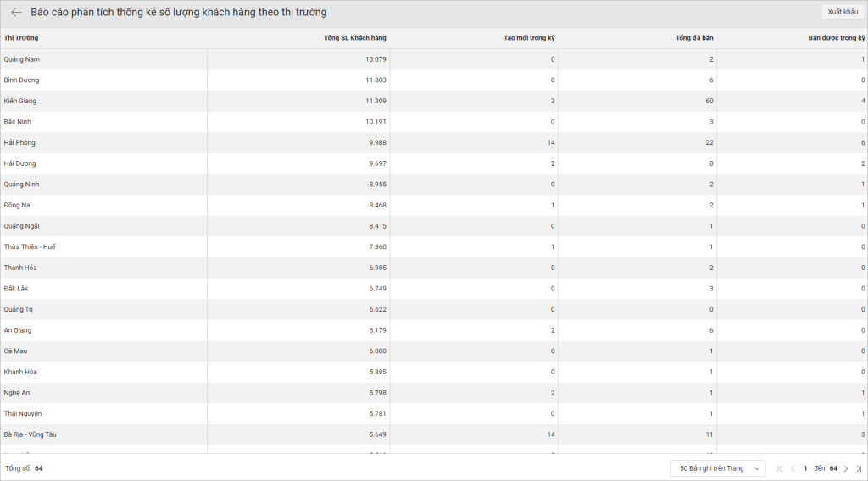The height and width of the screenshot is (481, 868).
Task: Sort by Bán được trong kỳ header
Action: pos(836,38)
